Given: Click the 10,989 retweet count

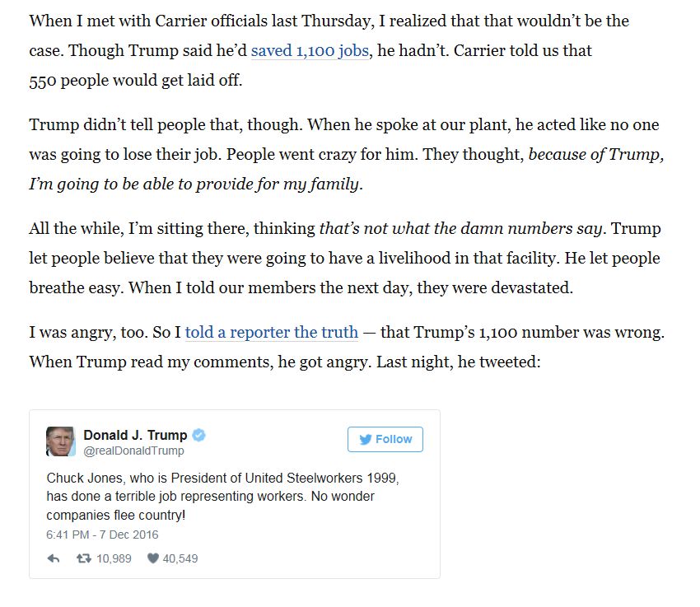Looking at the screenshot, I should [114, 558].
